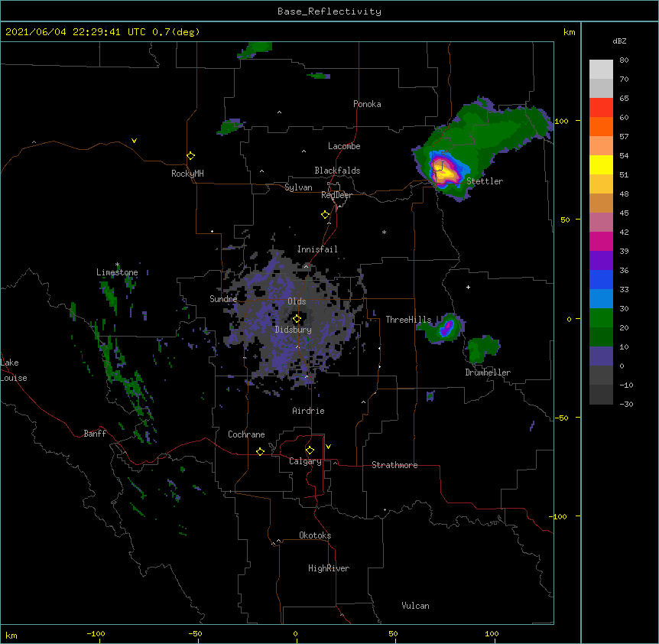659x644 pixels.
Task: Click the dBZ legend heading
Action: tap(619, 41)
